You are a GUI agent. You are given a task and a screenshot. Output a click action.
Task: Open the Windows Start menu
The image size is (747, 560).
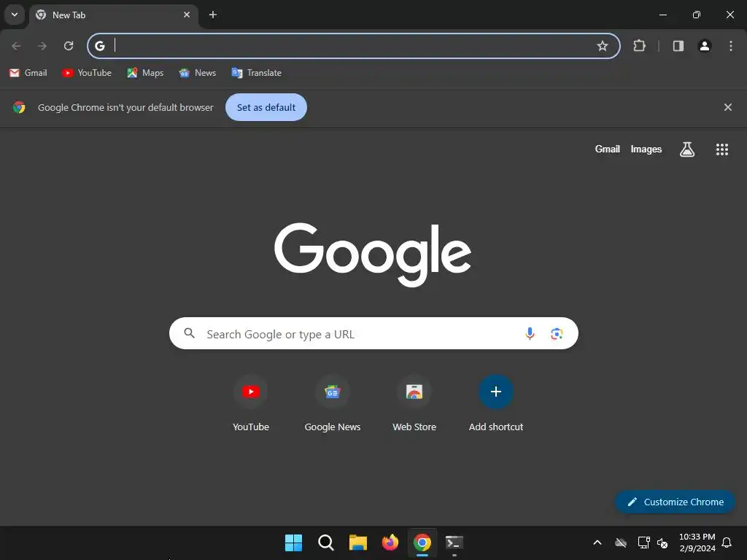click(x=293, y=542)
